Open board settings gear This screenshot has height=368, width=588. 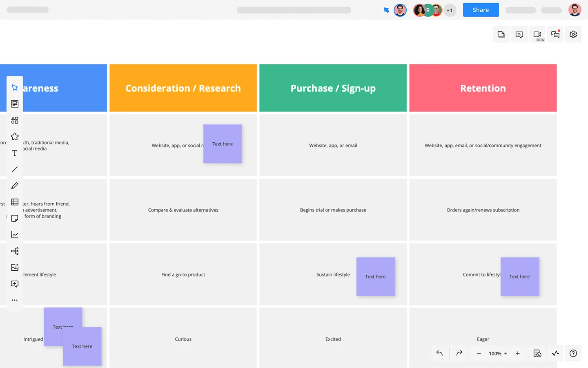[573, 35]
